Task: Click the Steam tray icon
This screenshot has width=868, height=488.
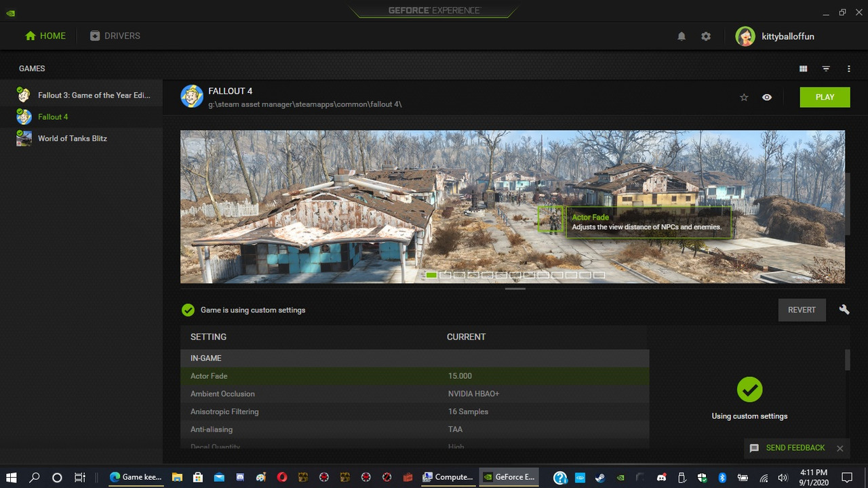Action: pos(599,477)
